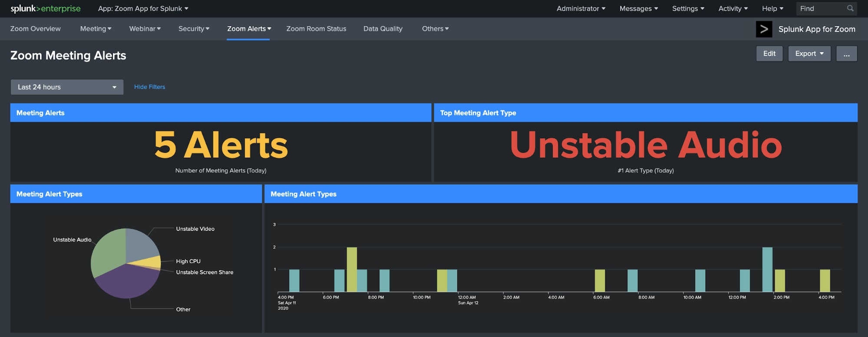Click the 5 Alerts single value
Screen dimensions: 868x337
221,145
